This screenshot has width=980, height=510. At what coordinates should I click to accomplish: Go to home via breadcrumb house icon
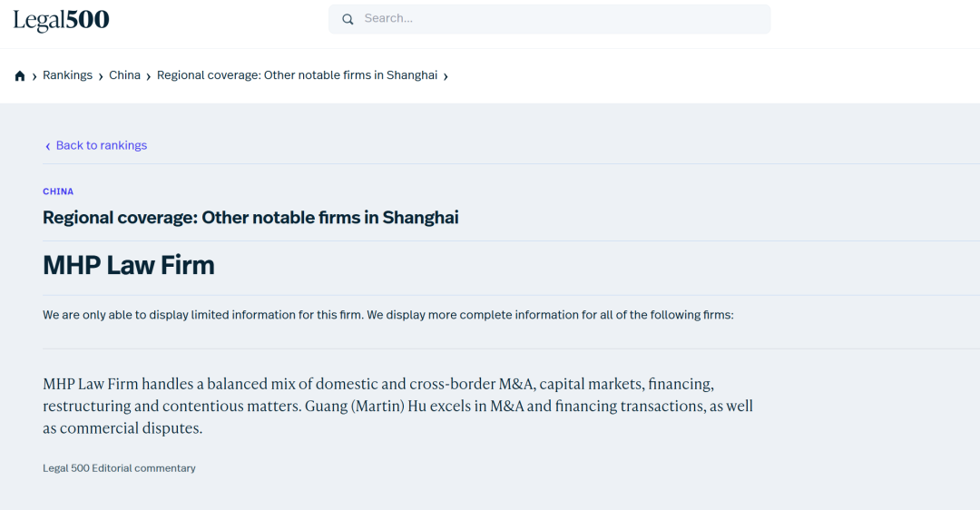click(x=20, y=76)
